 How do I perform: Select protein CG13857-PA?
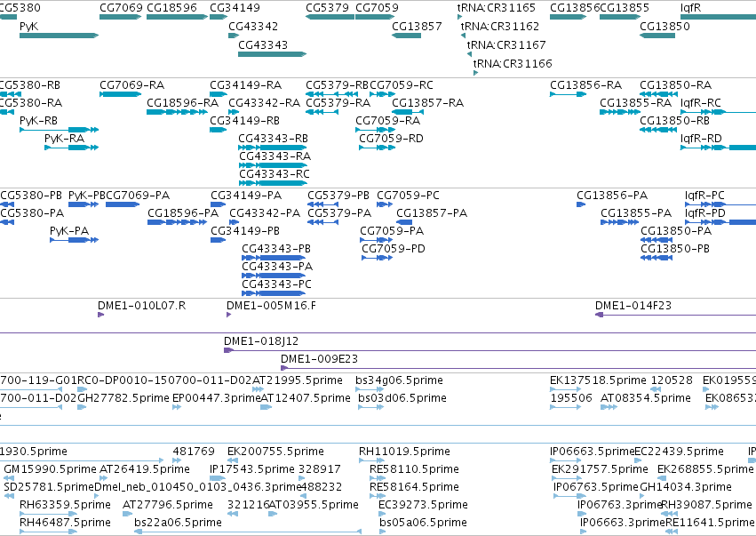pyautogui.click(x=404, y=222)
